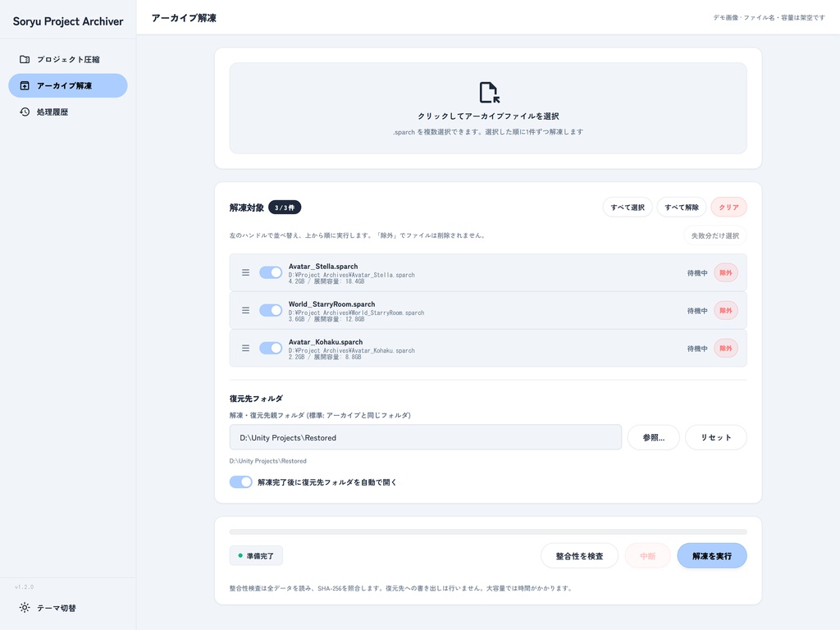This screenshot has width=840, height=630.
Task: Click the クリア button
Action: point(728,208)
